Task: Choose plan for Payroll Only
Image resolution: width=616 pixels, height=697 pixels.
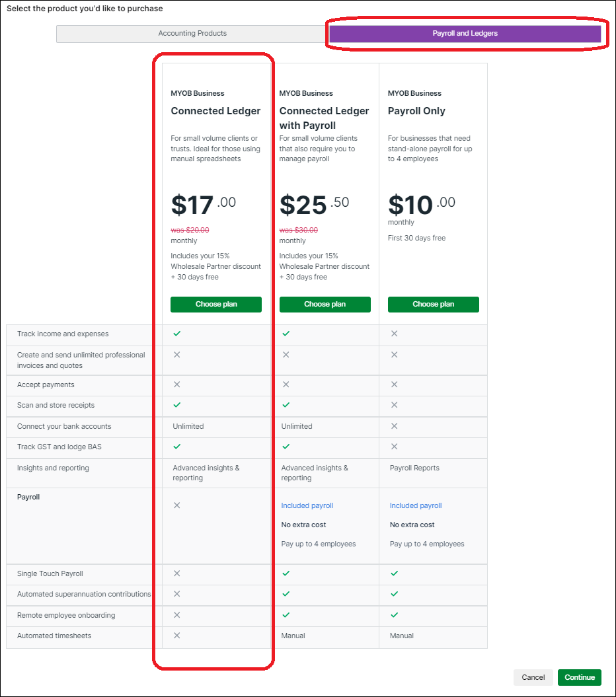Action: click(x=433, y=305)
